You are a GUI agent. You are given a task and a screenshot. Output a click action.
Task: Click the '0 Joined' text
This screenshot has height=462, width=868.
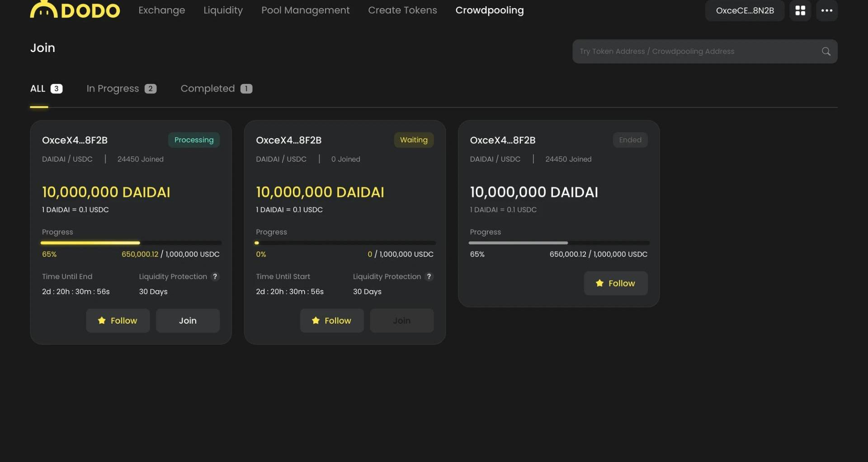(345, 159)
